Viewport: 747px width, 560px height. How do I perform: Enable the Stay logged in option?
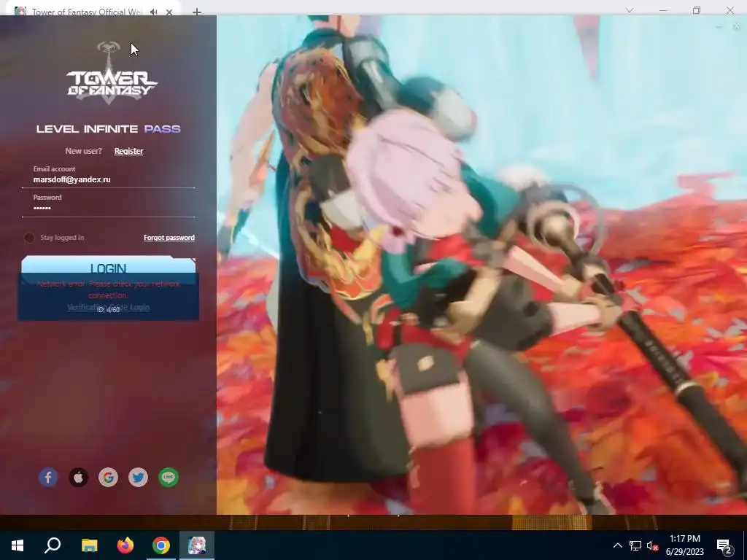click(x=29, y=238)
